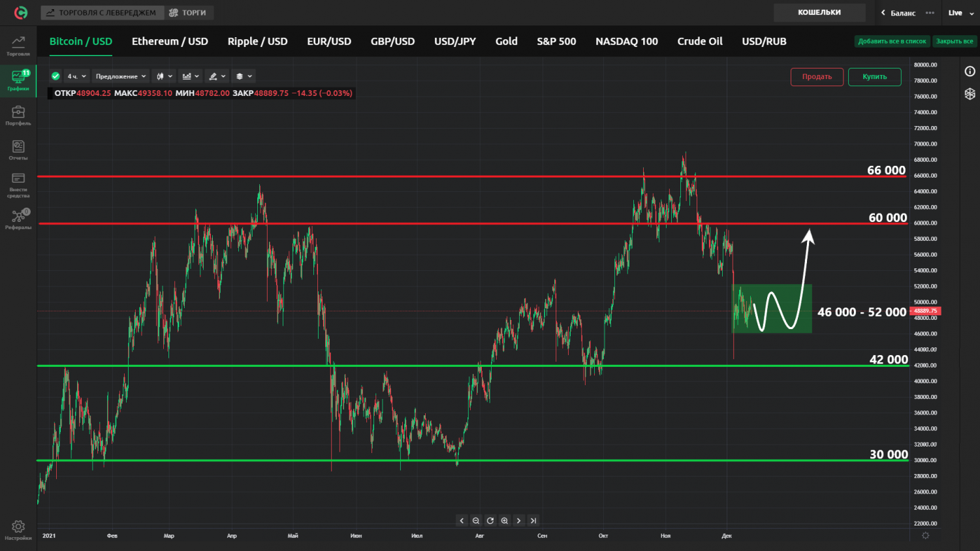Screen dimensions: 980x551
Task: Open the Предложение price type dropdown
Action: pos(121,76)
